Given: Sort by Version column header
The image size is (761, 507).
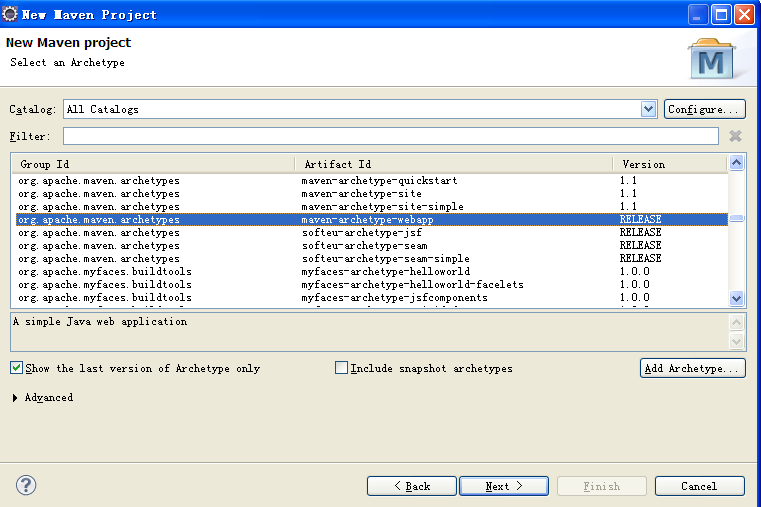Looking at the screenshot, I should (x=670, y=164).
